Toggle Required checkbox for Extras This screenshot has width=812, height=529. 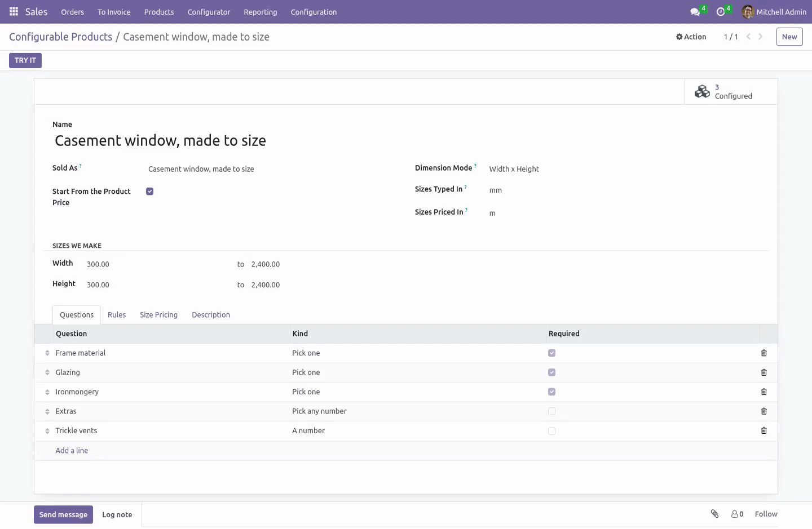pos(552,411)
